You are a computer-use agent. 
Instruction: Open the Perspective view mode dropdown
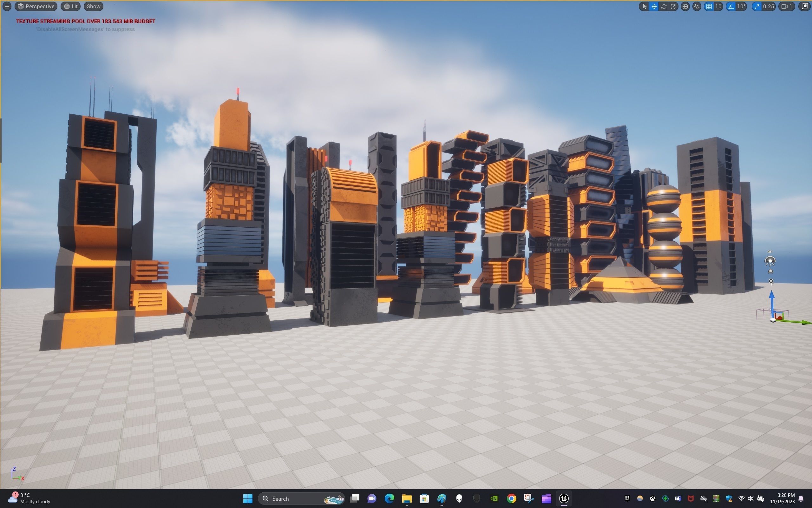[36, 6]
